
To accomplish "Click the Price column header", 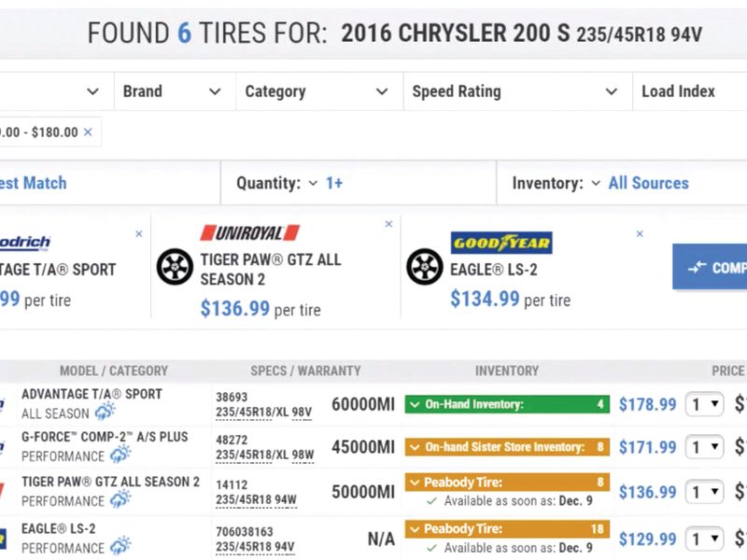I will 728,371.
